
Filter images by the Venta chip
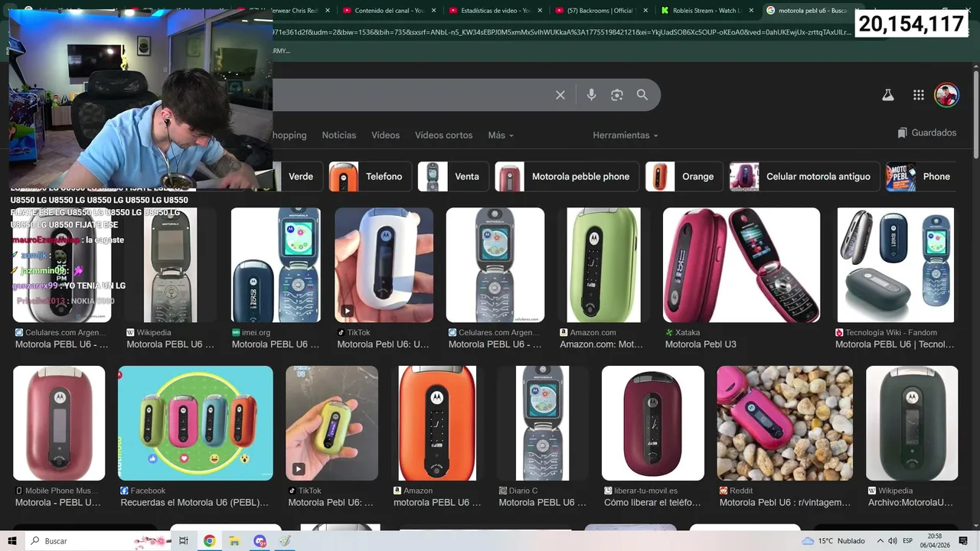[453, 177]
